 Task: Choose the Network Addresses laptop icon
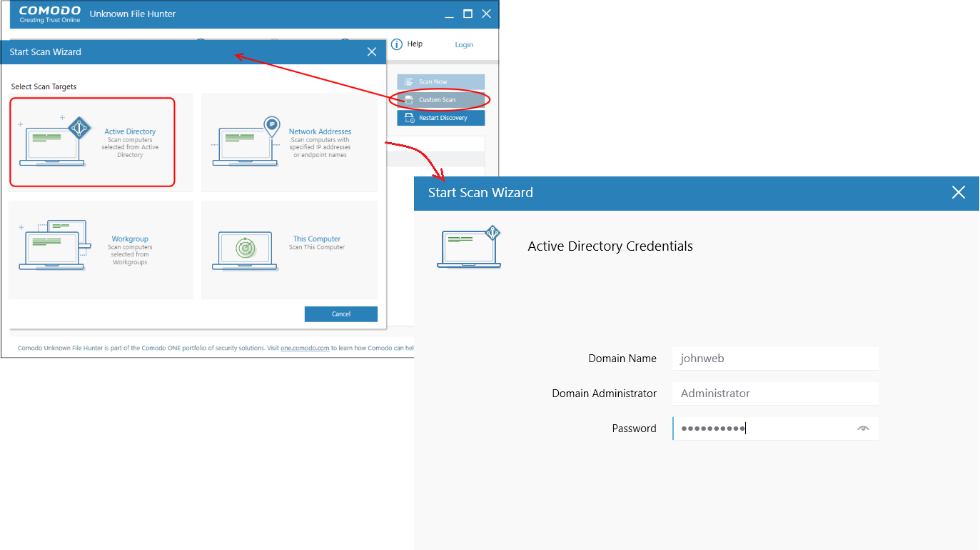[246, 141]
